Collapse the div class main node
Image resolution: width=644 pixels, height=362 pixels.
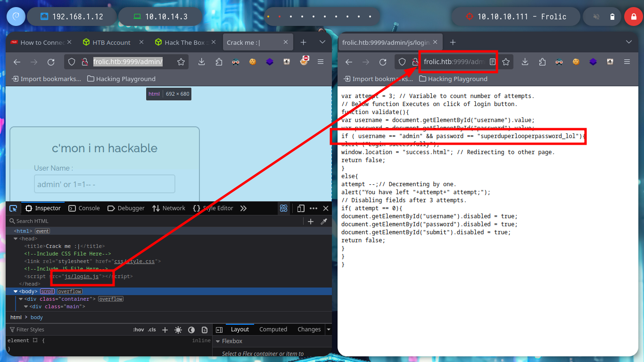pyautogui.click(x=26, y=307)
